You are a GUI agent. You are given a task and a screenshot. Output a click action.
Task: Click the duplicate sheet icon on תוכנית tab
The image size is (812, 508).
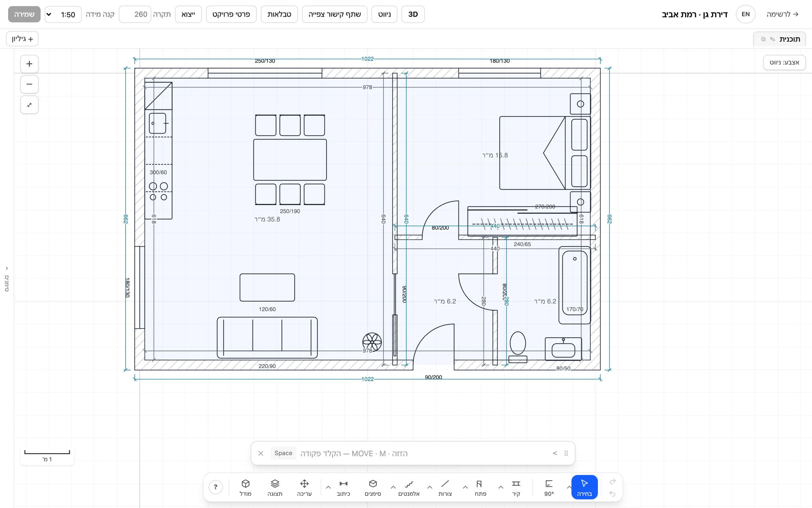point(763,39)
